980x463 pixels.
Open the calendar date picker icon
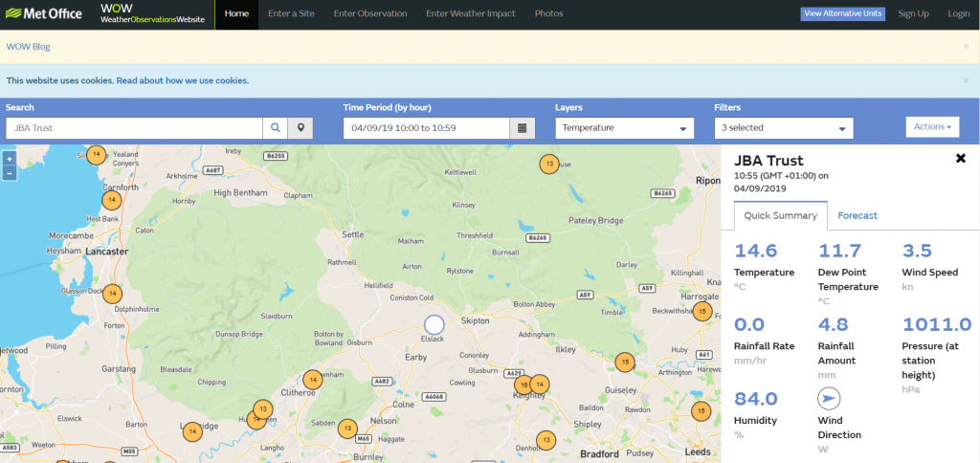click(x=523, y=128)
